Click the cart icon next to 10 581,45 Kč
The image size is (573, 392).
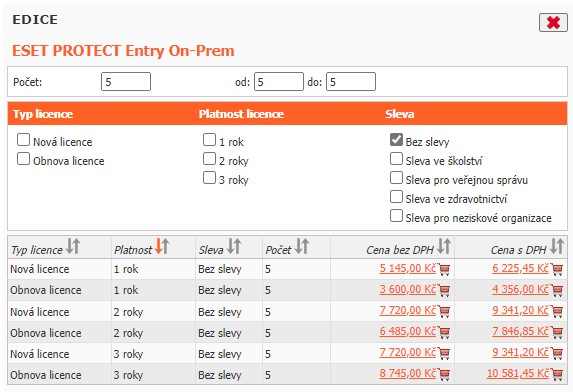557,374
